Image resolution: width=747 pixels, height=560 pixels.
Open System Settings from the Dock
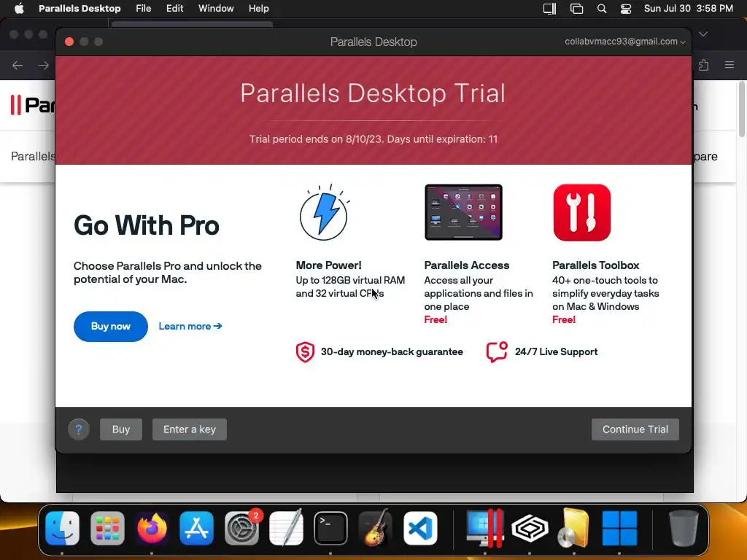coord(241,528)
